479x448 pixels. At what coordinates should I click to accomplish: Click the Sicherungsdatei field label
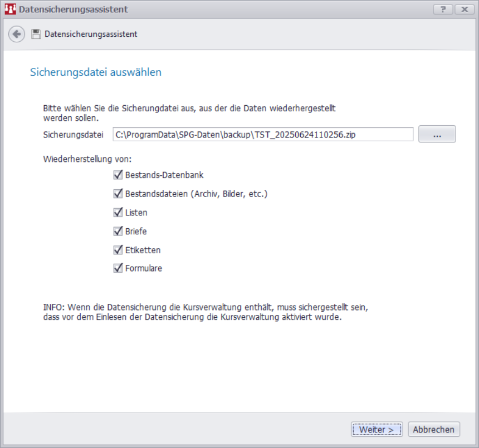[x=74, y=135]
